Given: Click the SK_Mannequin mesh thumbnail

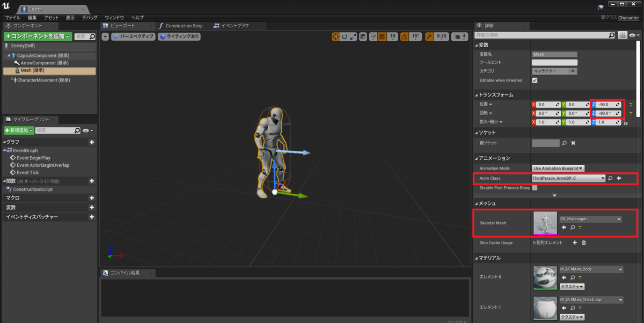Looking at the screenshot, I should click(x=545, y=223).
